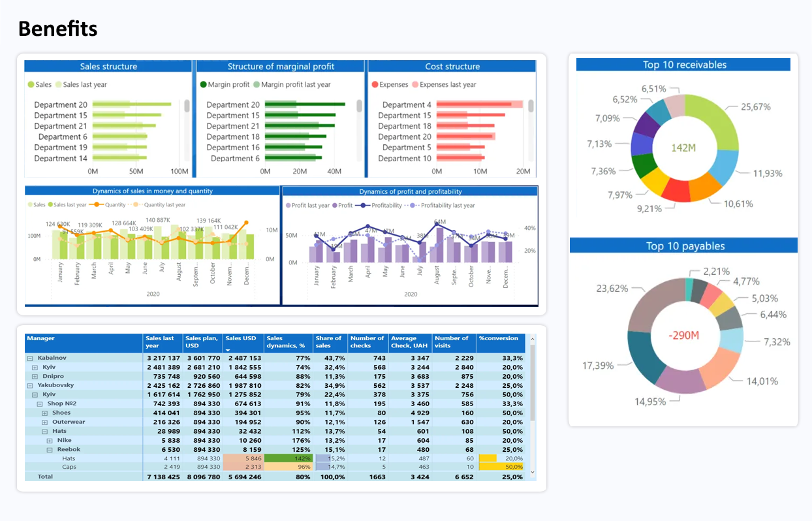
Task: Expand the Dnipro row under Kabalnov
Action: click(35, 377)
